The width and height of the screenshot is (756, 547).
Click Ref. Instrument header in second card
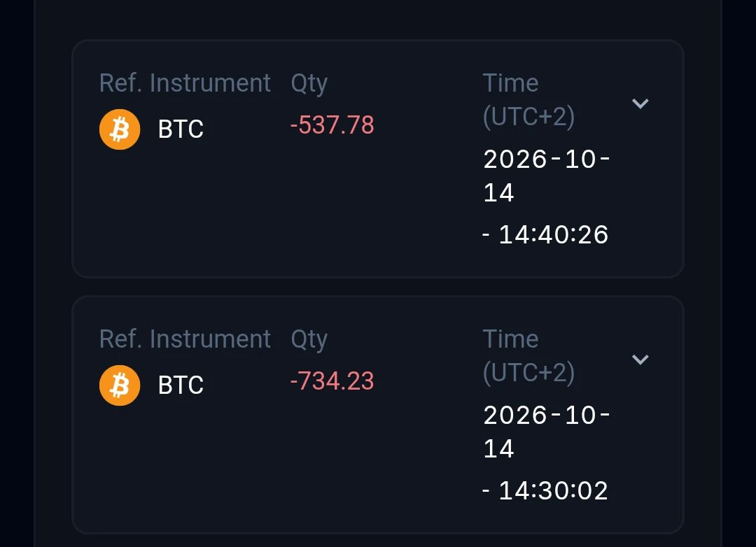point(185,339)
